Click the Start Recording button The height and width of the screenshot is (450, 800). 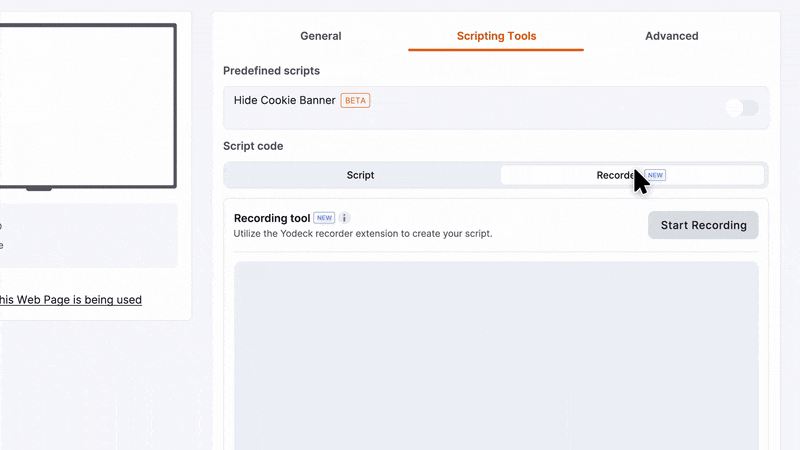[x=703, y=225]
